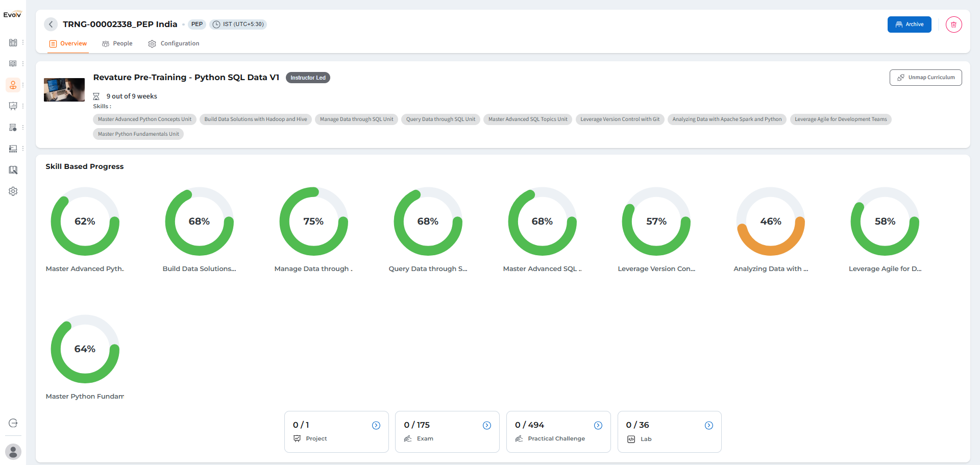Click the Evolv logo
Screen dimensions: 980x465
[12, 14]
